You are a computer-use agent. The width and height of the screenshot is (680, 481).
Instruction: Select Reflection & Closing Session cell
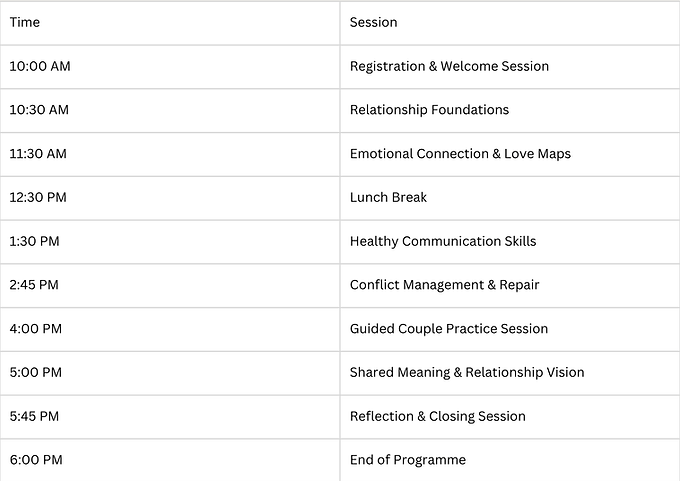point(510,417)
